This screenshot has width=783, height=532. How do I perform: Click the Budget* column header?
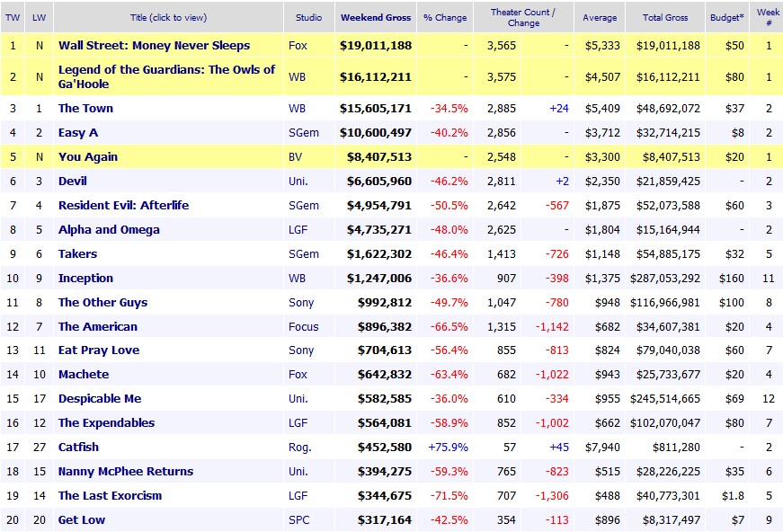click(727, 17)
